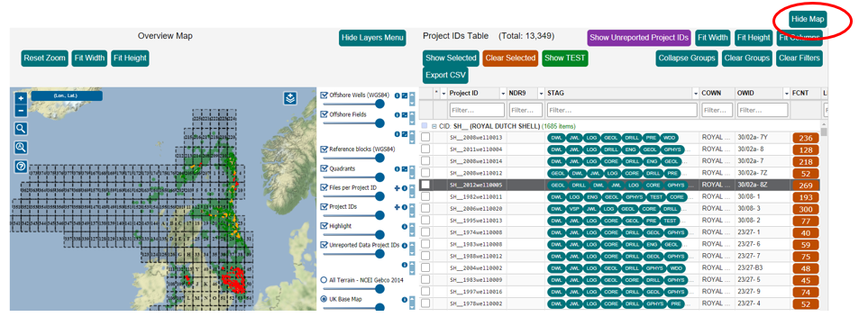
Task: Click Show TEST button
Action: [564, 58]
